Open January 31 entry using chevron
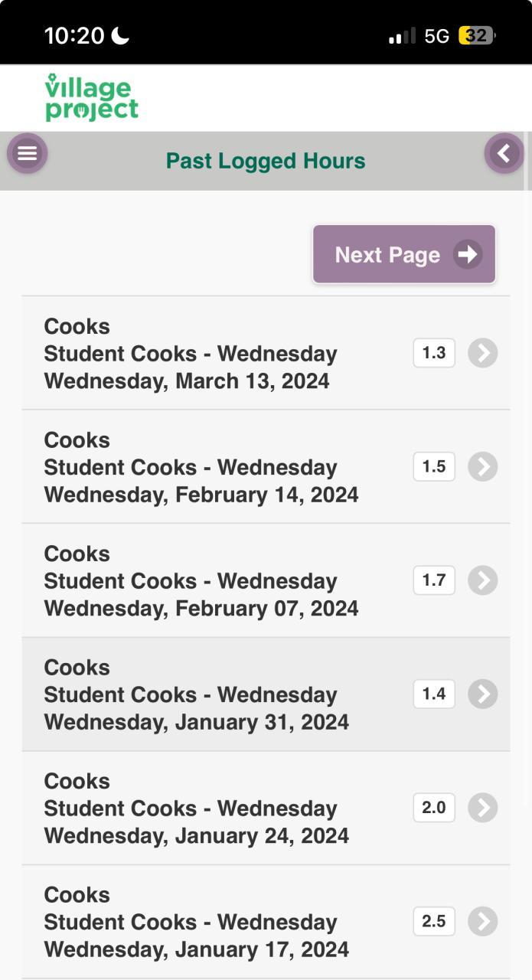 click(x=482, y=694)
